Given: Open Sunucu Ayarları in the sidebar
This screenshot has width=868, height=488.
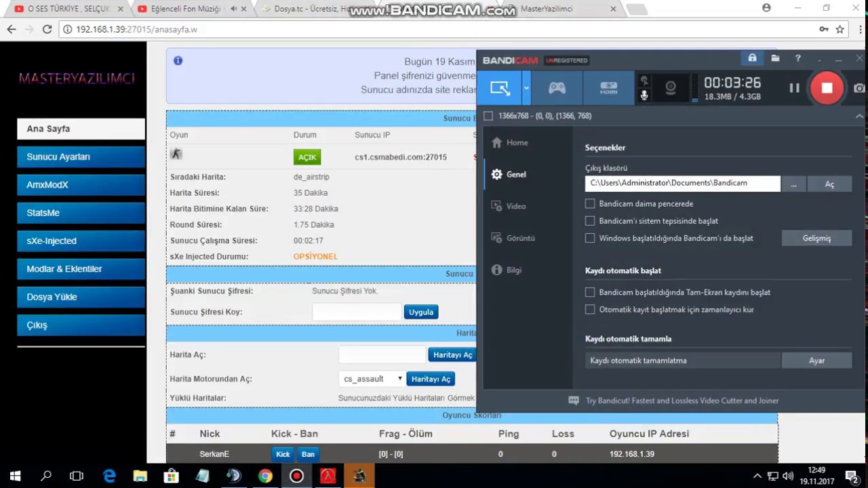Looking at the screenshot, I should [81, 157].
